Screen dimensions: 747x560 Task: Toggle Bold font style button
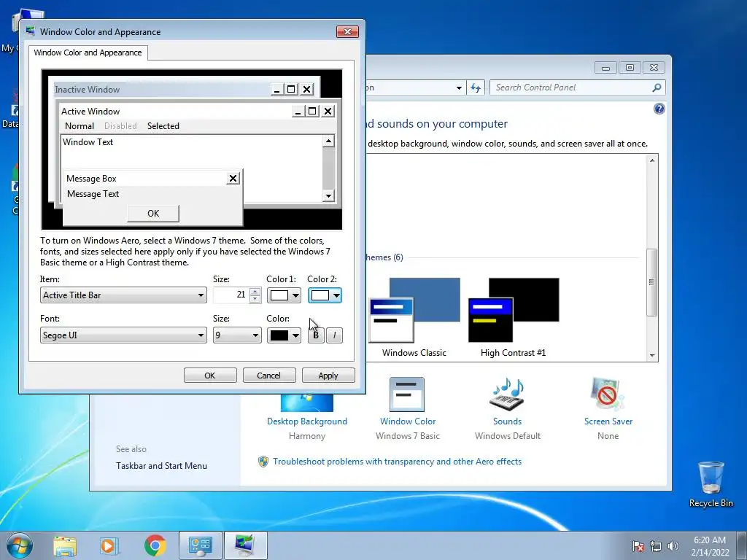coord(316,335)
